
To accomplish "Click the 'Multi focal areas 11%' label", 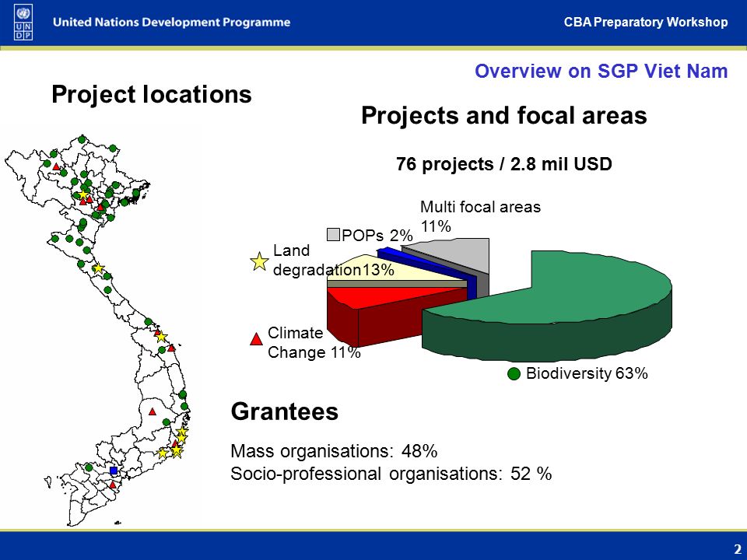I will (480, 216).
